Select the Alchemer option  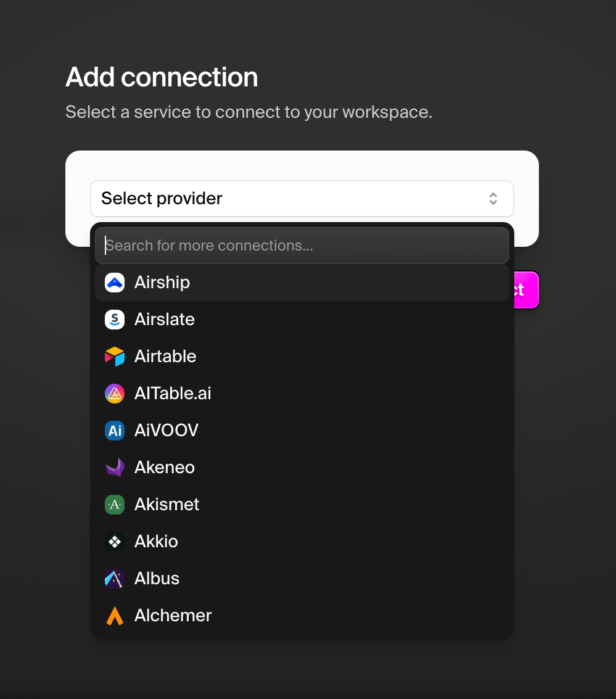point(302,616)
